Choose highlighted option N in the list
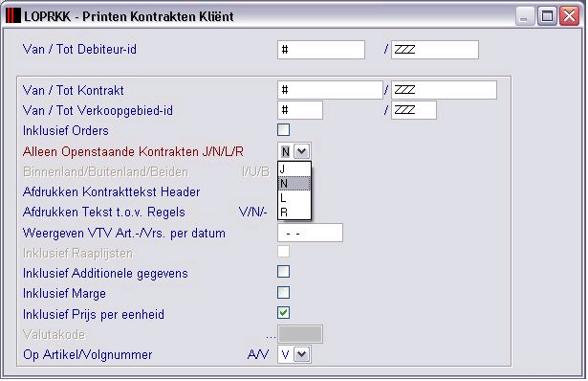 coord(294,184)
